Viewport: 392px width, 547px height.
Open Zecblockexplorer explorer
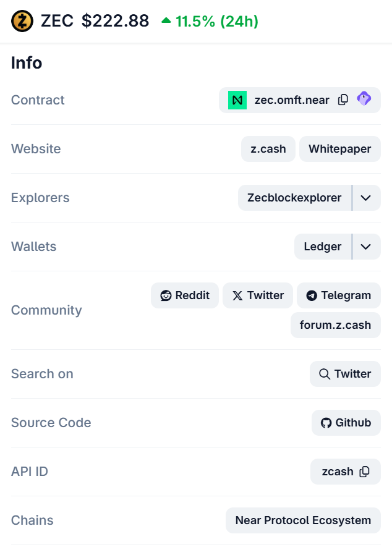[x=294, y=198]
